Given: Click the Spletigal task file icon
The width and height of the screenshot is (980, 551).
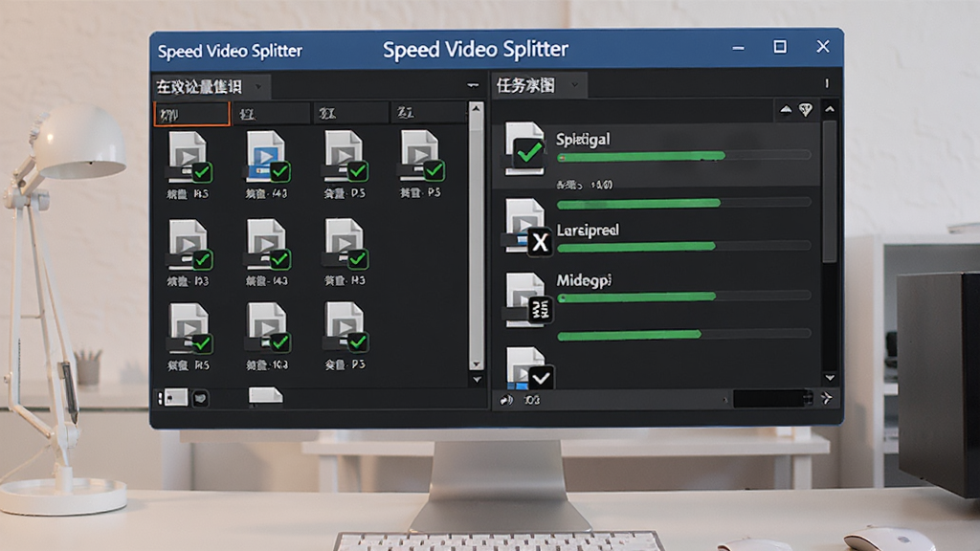Looking at the screenshot, I should click(525, 148).
